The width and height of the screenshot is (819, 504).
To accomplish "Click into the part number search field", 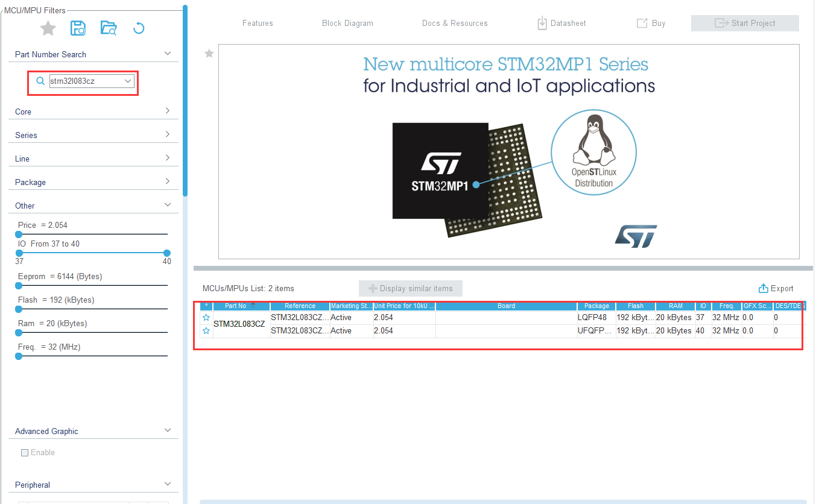I will click(86, 81).
